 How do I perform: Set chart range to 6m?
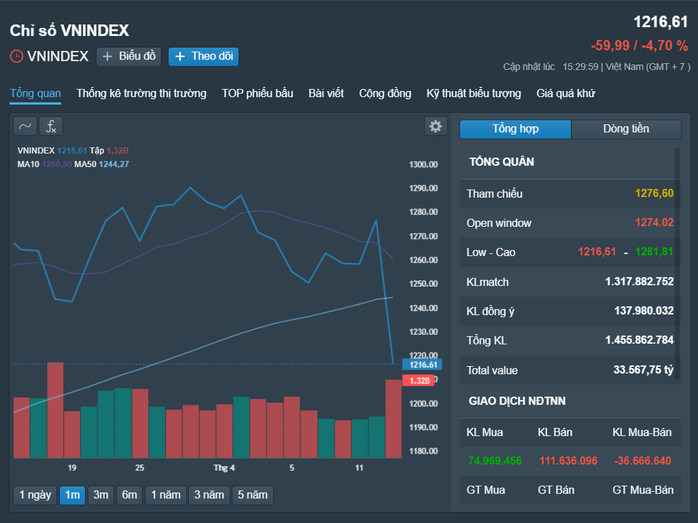tap(130, 495)
